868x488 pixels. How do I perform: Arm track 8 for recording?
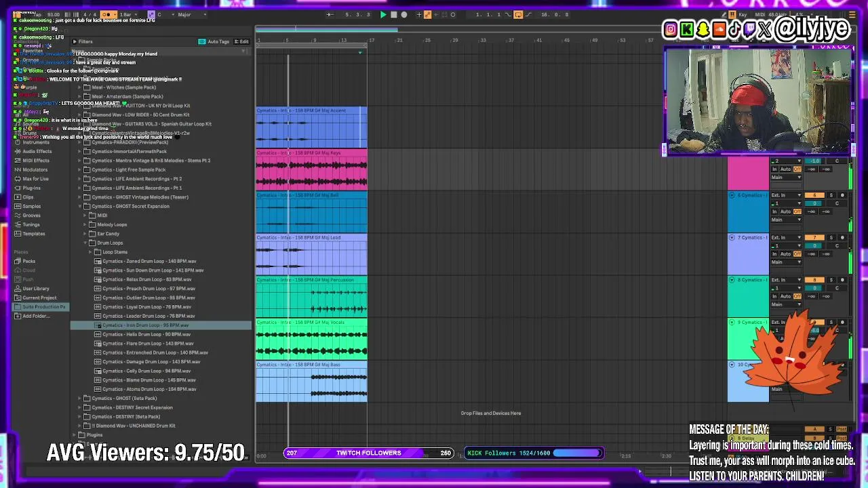tap(842, 280)
